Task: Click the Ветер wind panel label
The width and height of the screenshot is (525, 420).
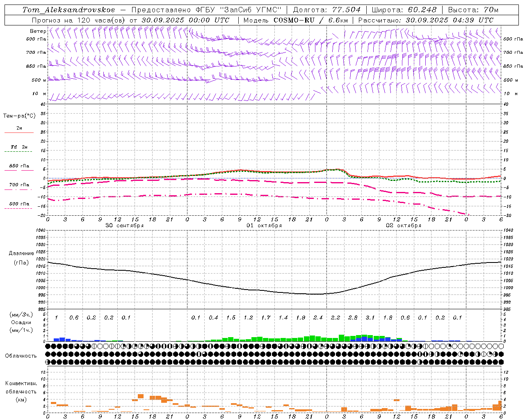Action: point(38,31)
